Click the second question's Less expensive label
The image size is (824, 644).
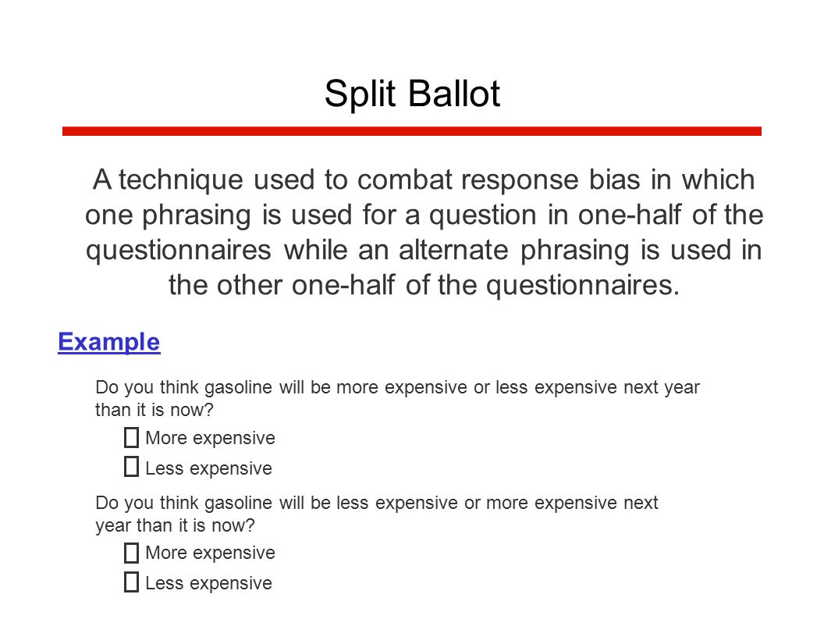208,584
